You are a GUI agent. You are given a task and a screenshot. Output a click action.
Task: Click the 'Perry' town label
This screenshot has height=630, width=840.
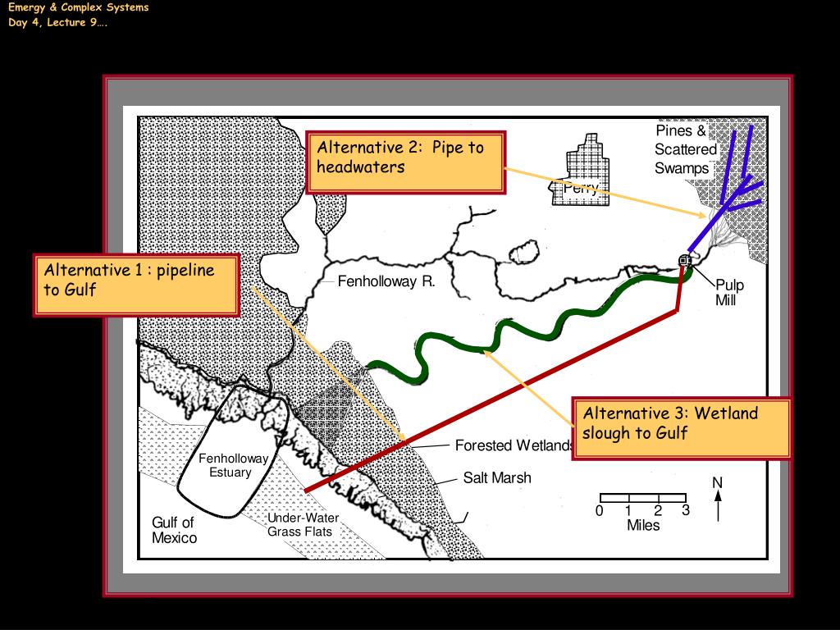click(x=581, y=188)
